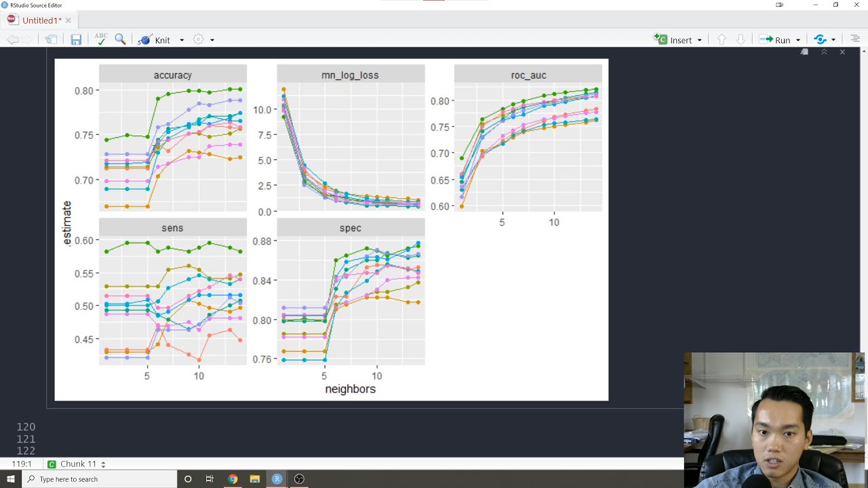Viewport: 868px width, 488px height.
Task: Go forward with the right arrow icon
Action: point(26,40)
